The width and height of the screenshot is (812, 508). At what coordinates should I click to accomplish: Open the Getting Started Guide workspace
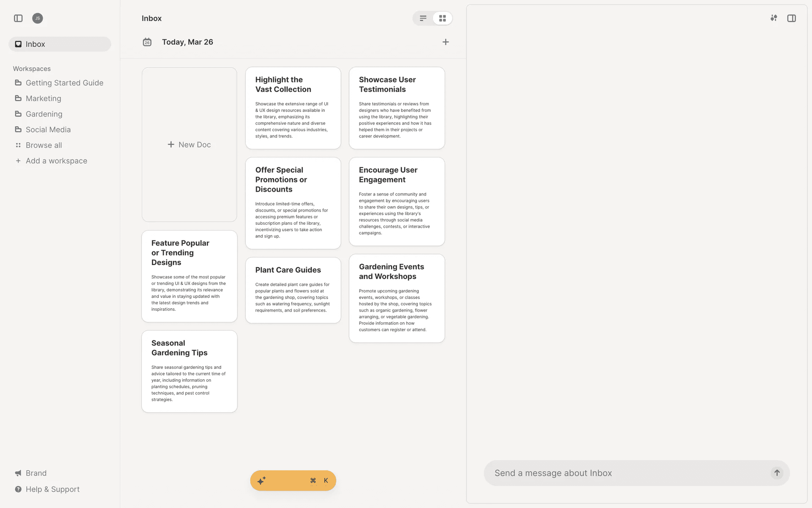[x=64, y=83]
